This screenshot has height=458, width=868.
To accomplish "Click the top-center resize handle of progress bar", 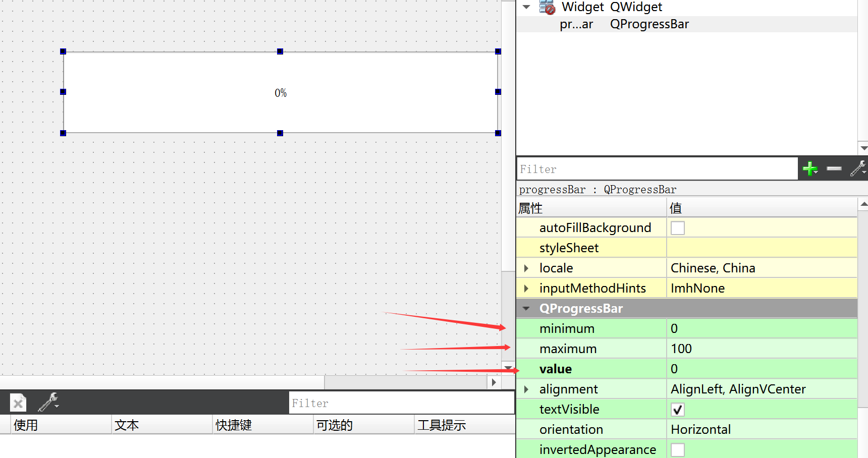I will click(280, 51).
